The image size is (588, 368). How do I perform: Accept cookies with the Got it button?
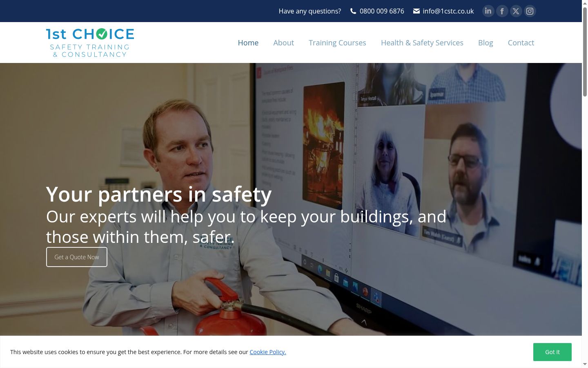point(552,352)
